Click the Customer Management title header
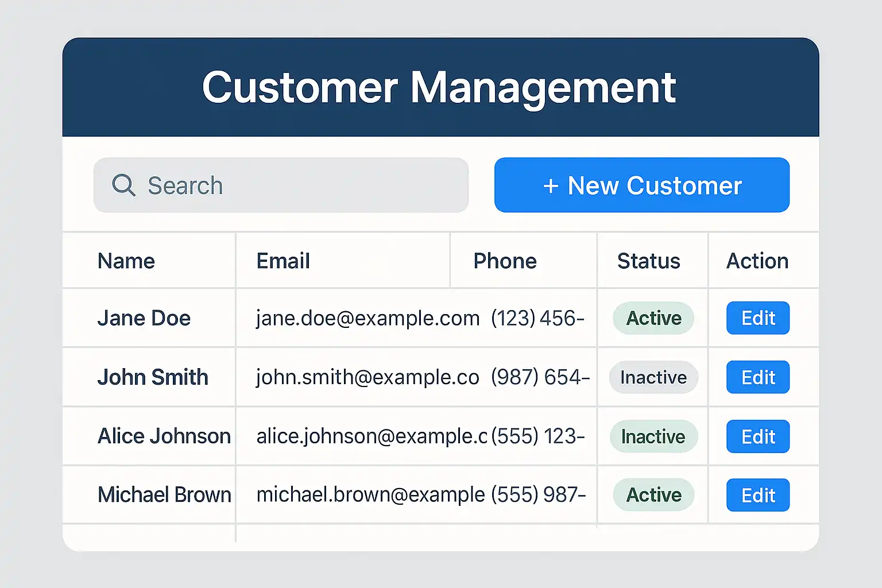The width and height of the screenshot is (882, 588). pyautogui.click(x=439, y=87)
